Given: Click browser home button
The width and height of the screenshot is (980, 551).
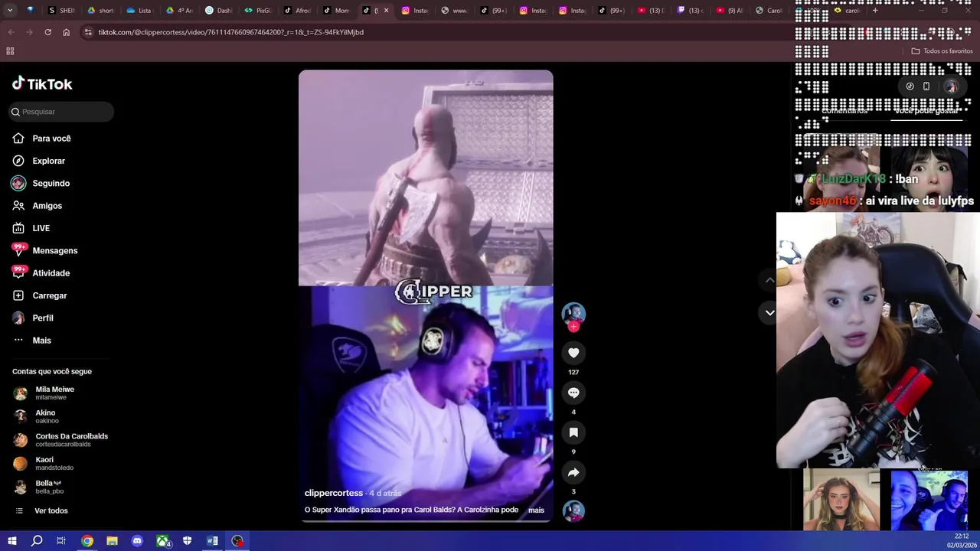Looking at the screenshot, I should (x=66, y=32).
